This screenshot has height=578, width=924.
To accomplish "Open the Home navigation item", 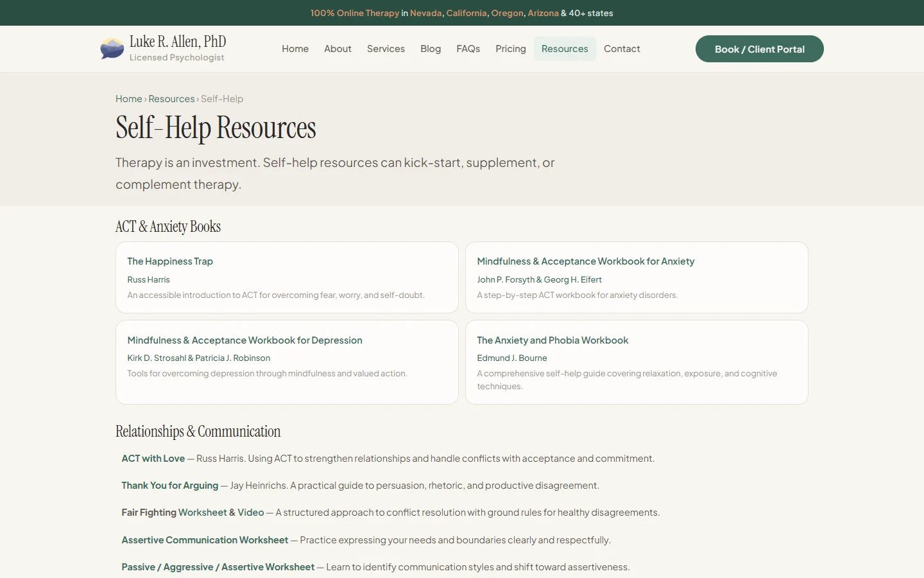I will tap(295, 49).
